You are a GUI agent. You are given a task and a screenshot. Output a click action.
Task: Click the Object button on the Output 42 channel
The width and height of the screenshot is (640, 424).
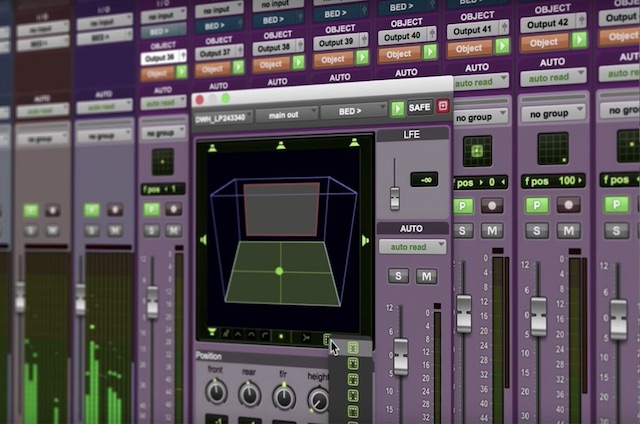pyautogui.click(x=544, y=42)
